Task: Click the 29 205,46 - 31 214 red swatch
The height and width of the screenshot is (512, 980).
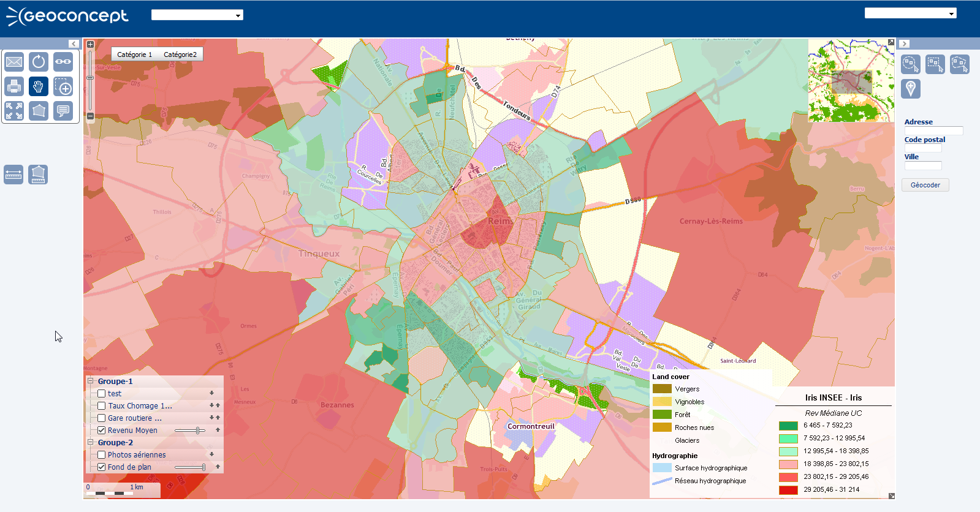Action: (x=788, y=490)
